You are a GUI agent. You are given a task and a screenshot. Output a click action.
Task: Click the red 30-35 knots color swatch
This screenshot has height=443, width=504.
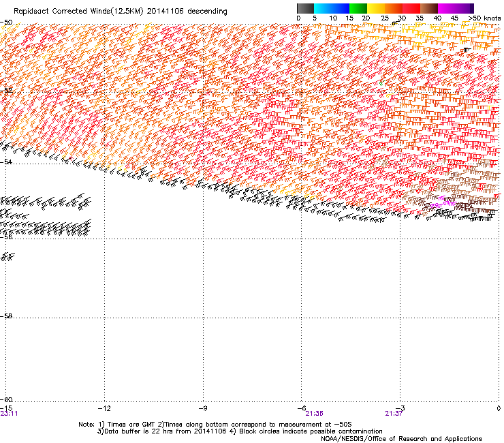[x=411, y=8]
